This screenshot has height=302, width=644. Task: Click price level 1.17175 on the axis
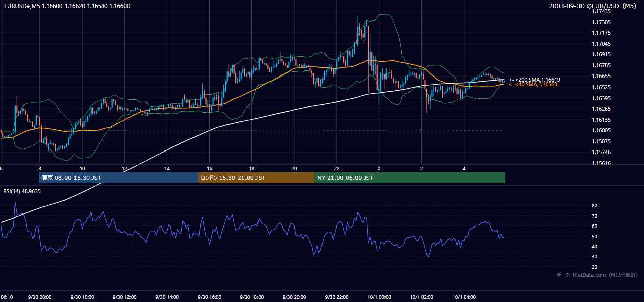tap(601, 33)
